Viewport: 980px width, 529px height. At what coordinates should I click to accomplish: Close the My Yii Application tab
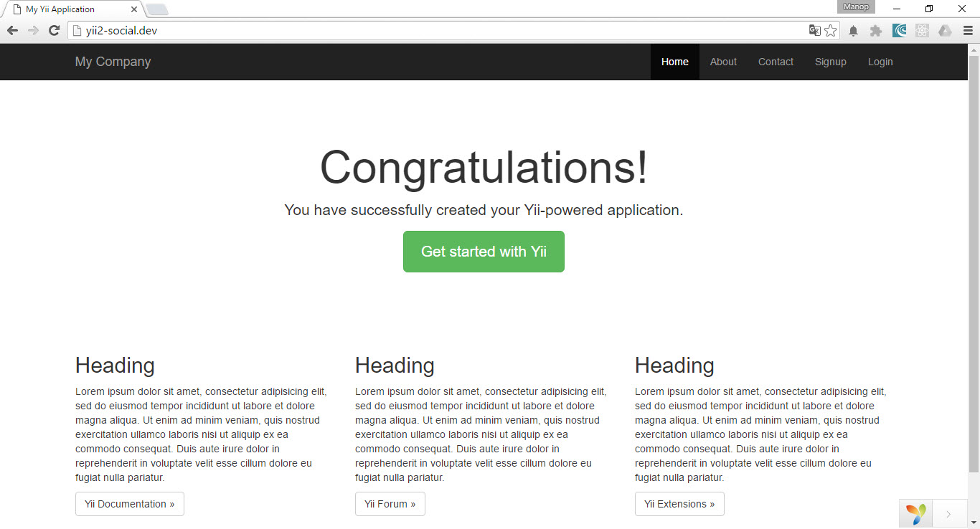click(134, 9)
